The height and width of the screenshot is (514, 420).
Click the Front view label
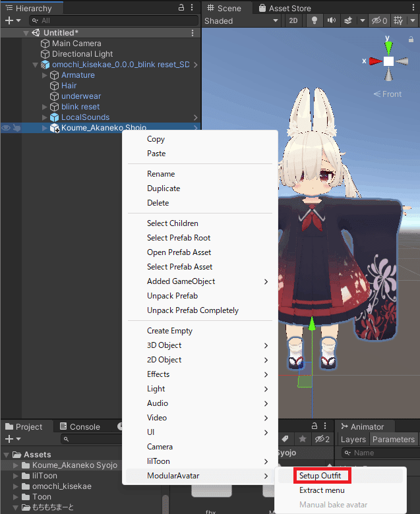pos(392,94)
